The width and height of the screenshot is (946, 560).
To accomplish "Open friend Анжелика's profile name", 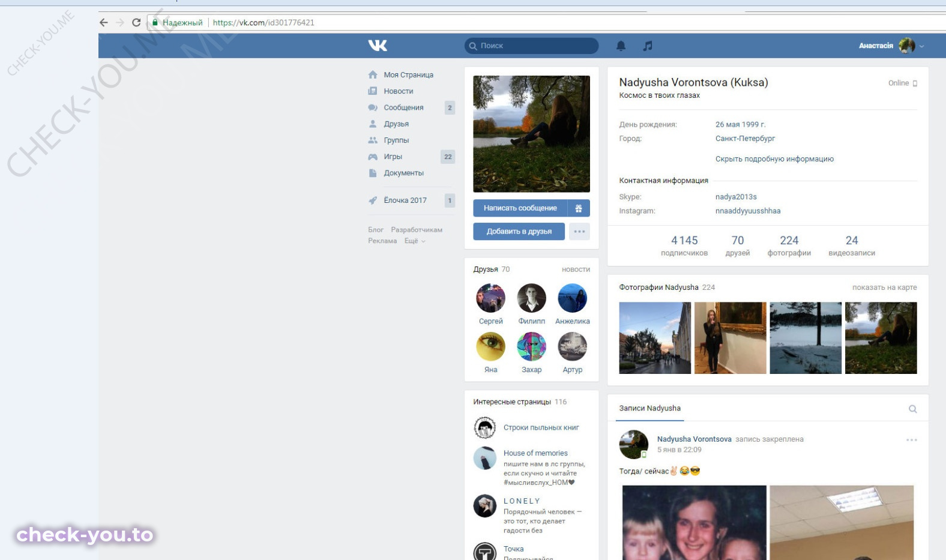I will [573, 322].
